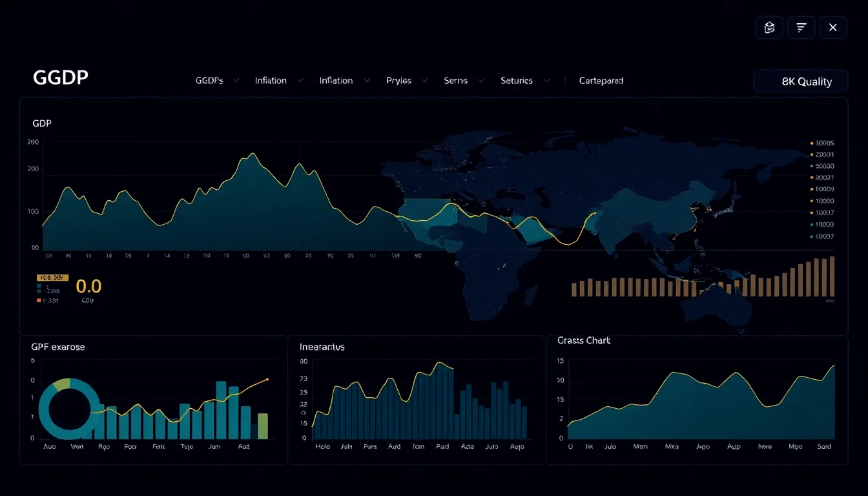Image resolution: width=868 pixels, height=496 pixels.
Task: Click the green donut segment in GPF exarose chart
Action: pyautogui.click(x=63, y=382)
